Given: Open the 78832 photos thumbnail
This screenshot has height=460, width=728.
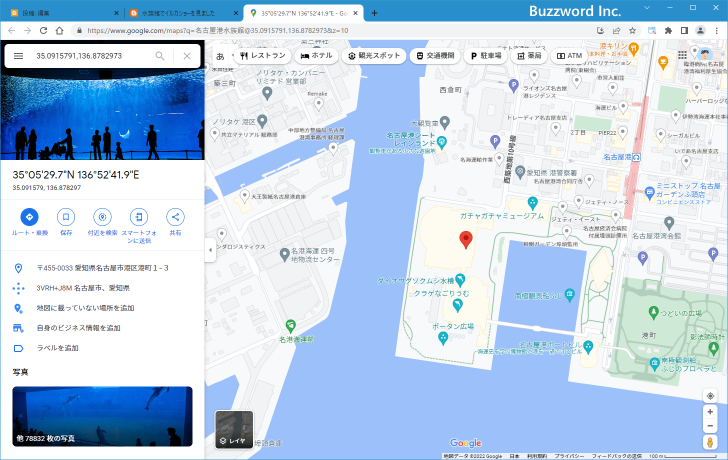Looking at the screenshot, I should (102, 416).
